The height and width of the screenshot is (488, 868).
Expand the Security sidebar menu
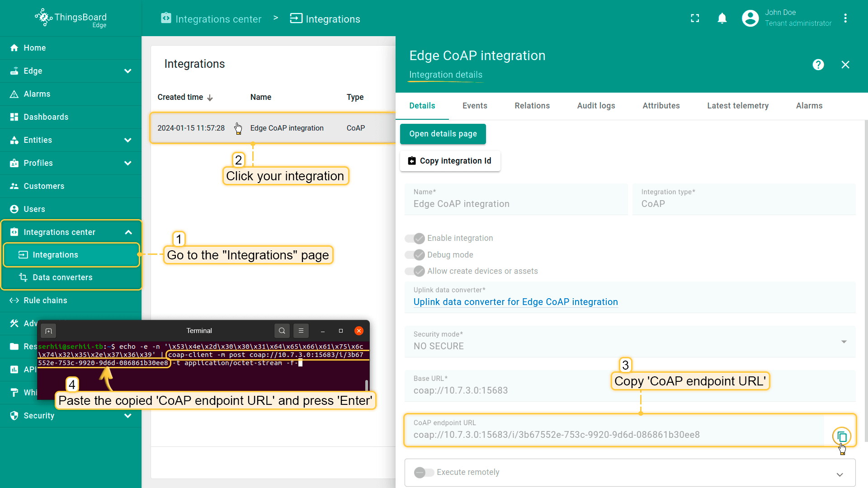pos(128,416)
